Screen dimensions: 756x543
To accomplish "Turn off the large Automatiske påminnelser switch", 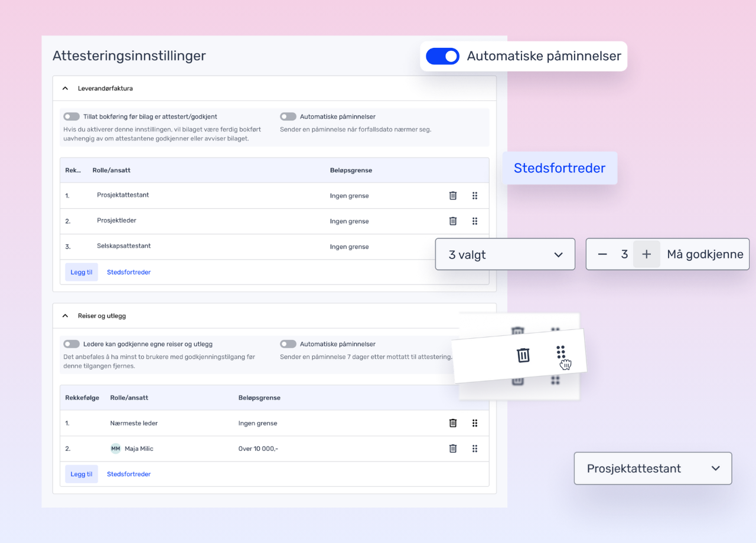I will point(442,56).
